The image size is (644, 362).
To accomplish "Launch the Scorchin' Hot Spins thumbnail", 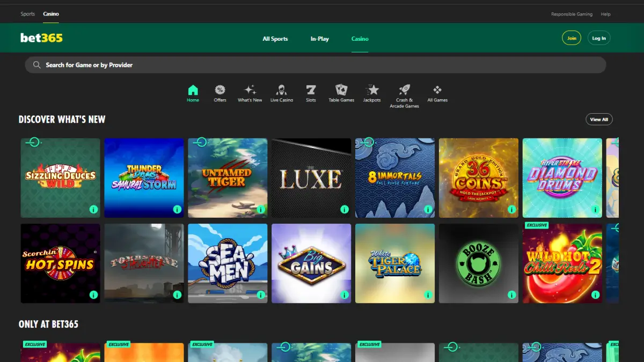I will [60, 263].
